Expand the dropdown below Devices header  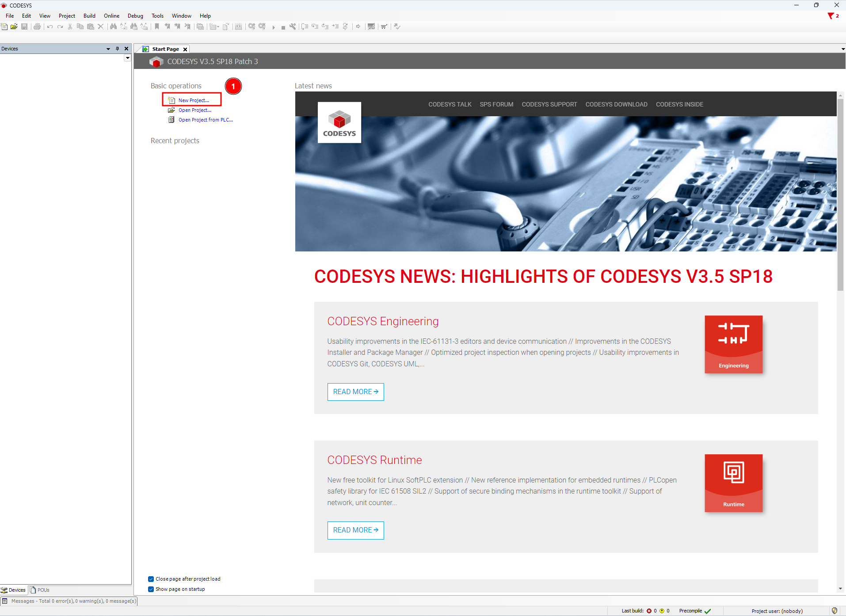point(128,58)
